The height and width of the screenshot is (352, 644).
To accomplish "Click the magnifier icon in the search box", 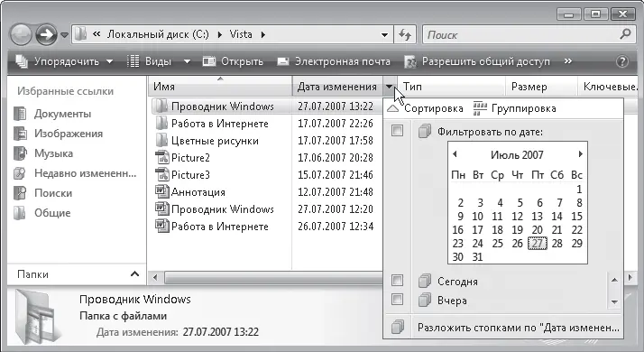I will tap(625, 34).
